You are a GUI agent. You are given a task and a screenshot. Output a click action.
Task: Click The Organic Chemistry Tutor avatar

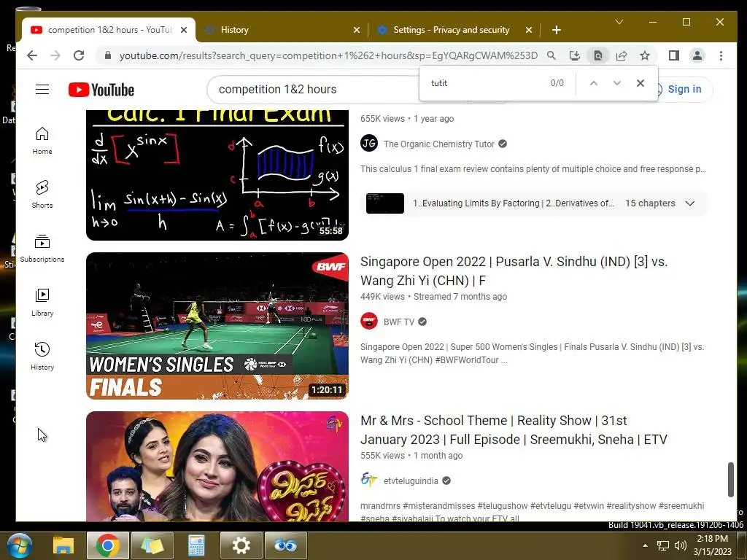pos(369,144)
